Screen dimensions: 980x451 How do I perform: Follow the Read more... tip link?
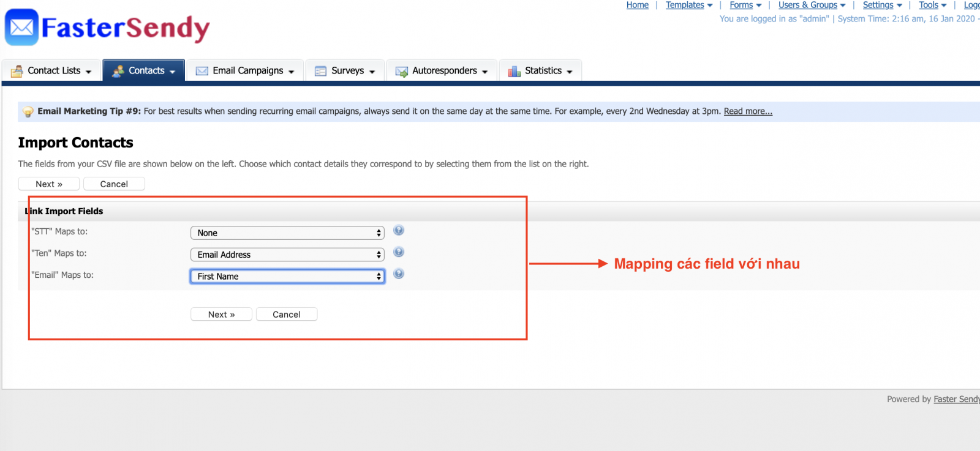pos(748,111)
